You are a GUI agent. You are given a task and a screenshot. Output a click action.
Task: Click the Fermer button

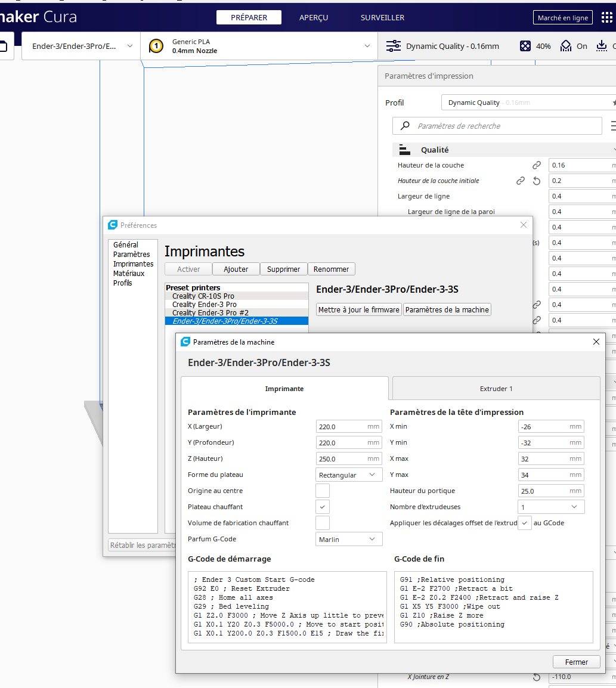click(x=577, y=662)
